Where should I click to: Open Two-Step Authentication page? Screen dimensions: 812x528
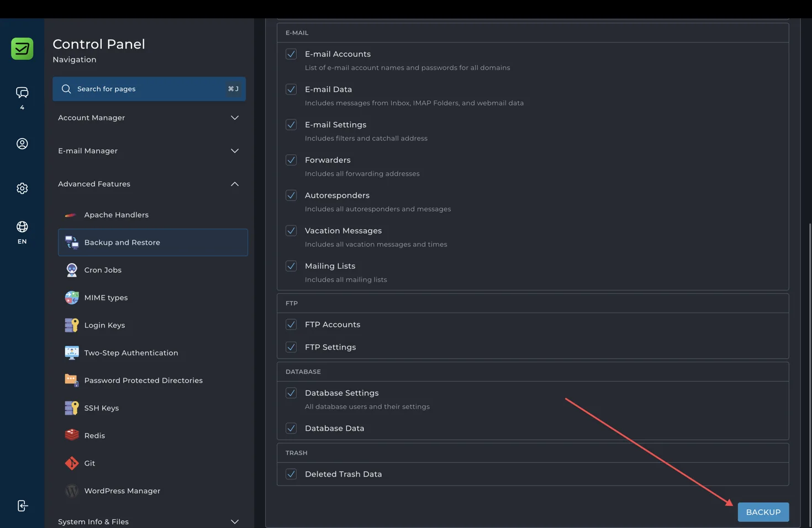[x=153, y=353]
